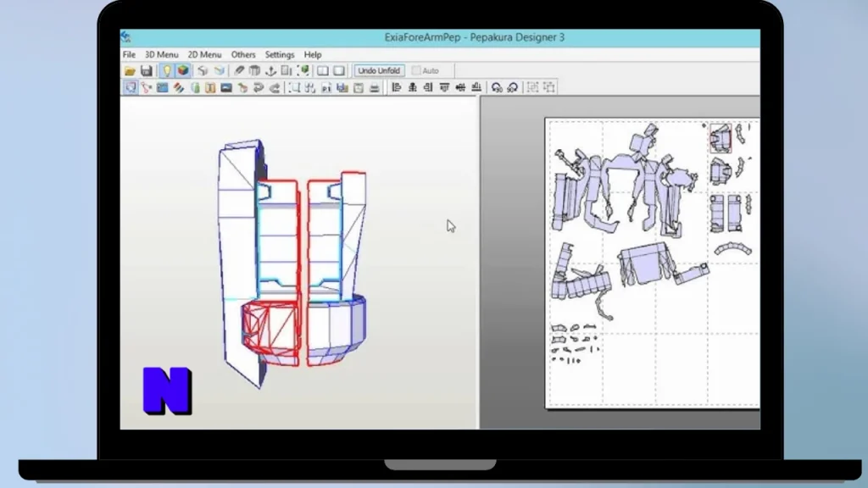Image resolution: width=868 pixels, height=488 pixels.
Task: Select the red scissors rotate tool
Action: tap(147, 87)
